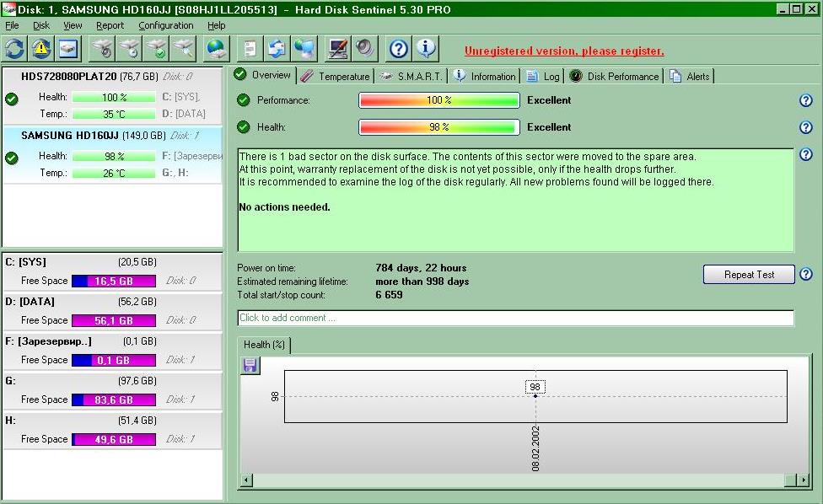823x504 pixels.
Task: Click the 49,6 GB free space bar
Action: pyautogui.click(x=113, y=439)
